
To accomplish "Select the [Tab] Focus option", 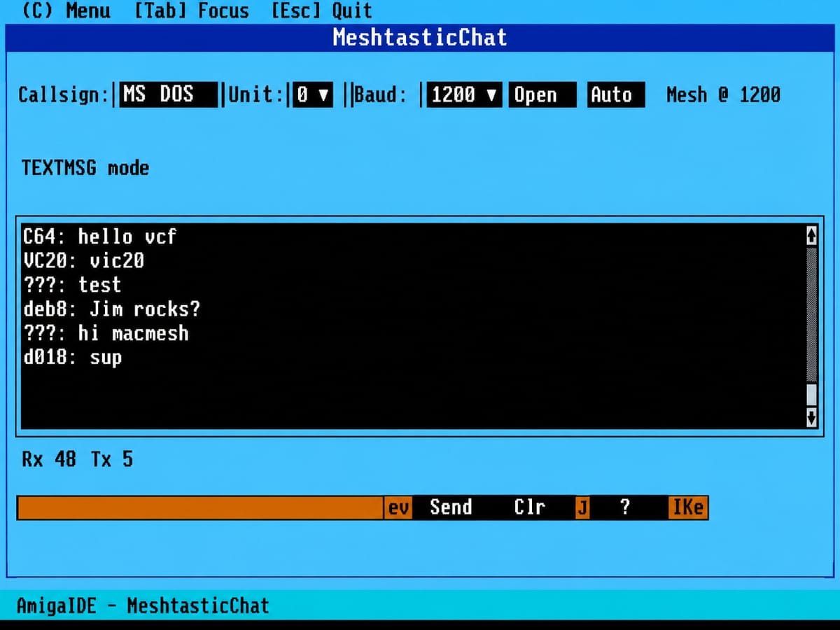I will click(191, 10).
